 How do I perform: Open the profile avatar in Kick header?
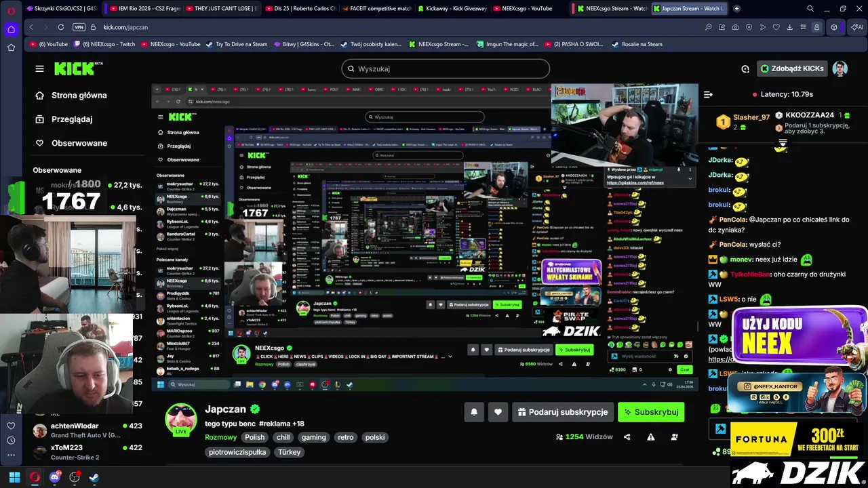840,68
